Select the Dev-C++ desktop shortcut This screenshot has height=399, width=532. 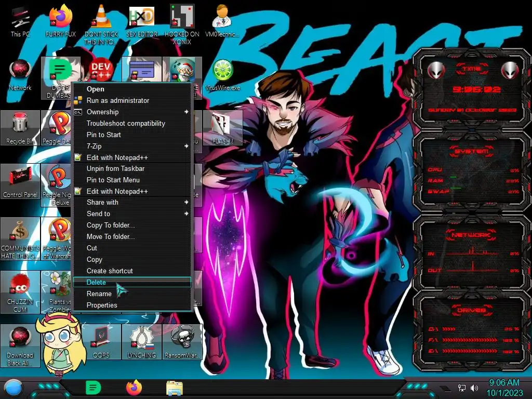pos(101,71)
